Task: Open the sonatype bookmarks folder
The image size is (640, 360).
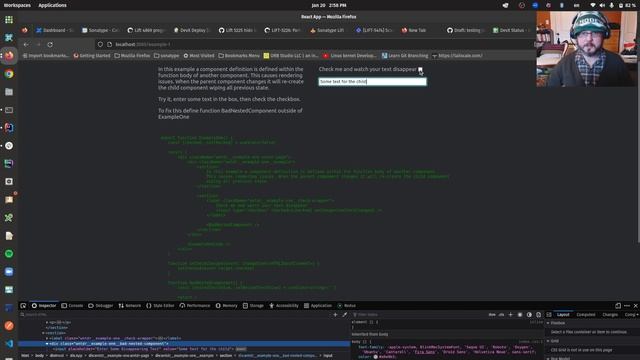Action: [167, 56]
